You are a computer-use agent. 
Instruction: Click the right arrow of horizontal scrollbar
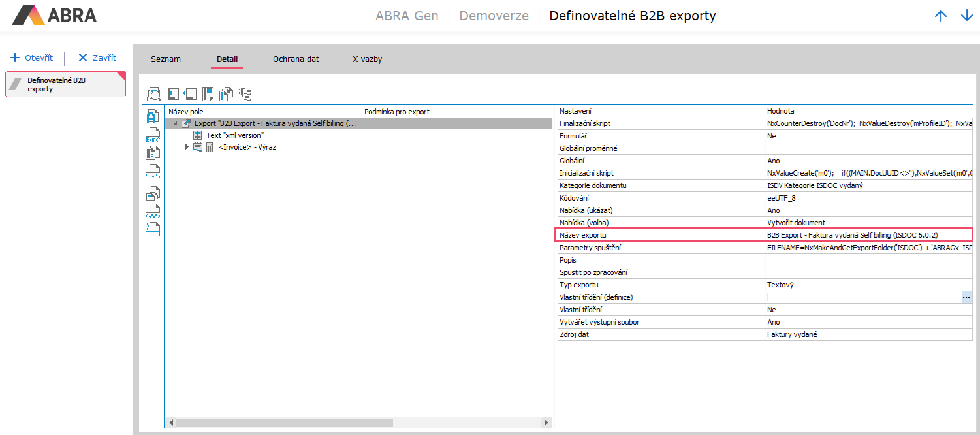(547, 423)
